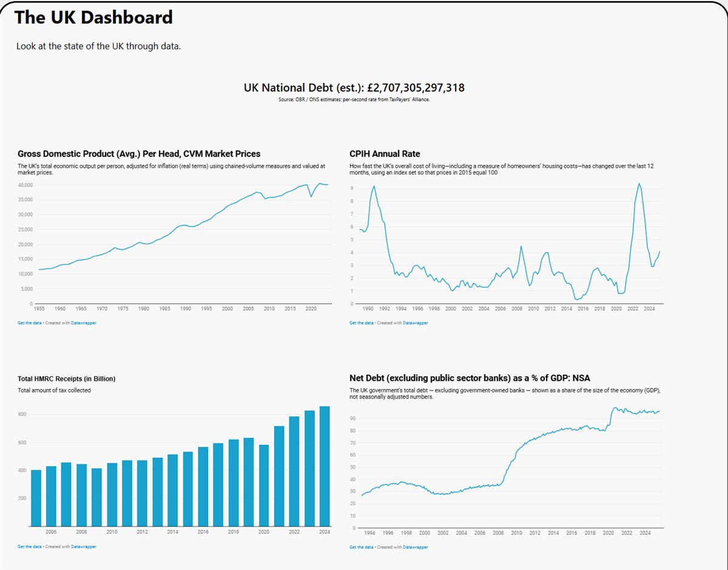
Task: Open 'Get the data' under the HMRC Receipts chart
Action: 30,547
